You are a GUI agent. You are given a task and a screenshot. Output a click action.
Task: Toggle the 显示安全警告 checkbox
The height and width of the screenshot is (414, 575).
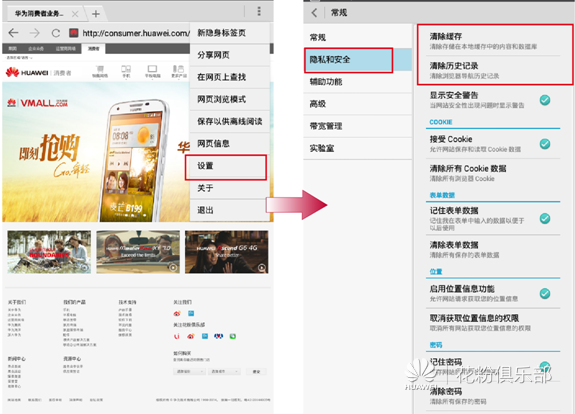pyautogui.click(x=545, y=100)
